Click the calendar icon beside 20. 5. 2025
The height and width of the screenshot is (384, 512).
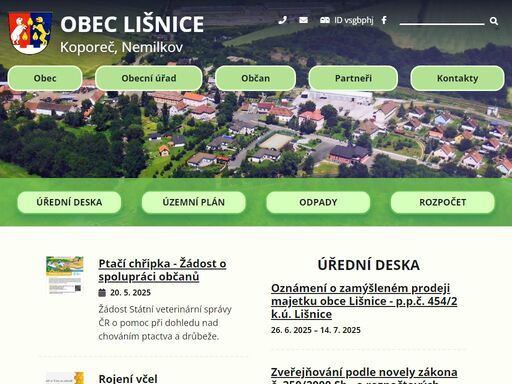[x=102, y=293]
